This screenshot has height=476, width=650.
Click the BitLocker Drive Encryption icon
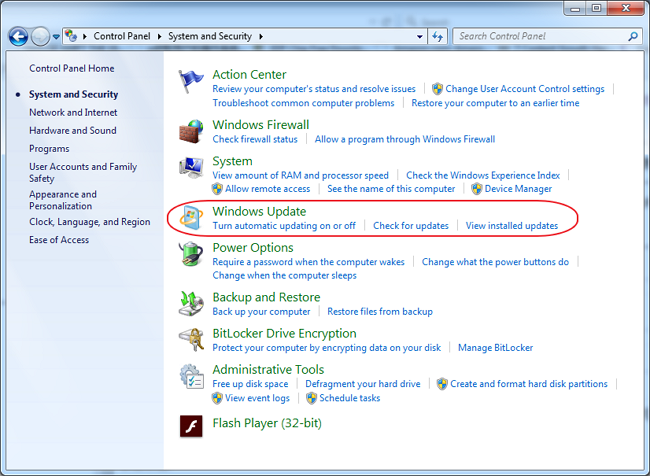[191, 340]
